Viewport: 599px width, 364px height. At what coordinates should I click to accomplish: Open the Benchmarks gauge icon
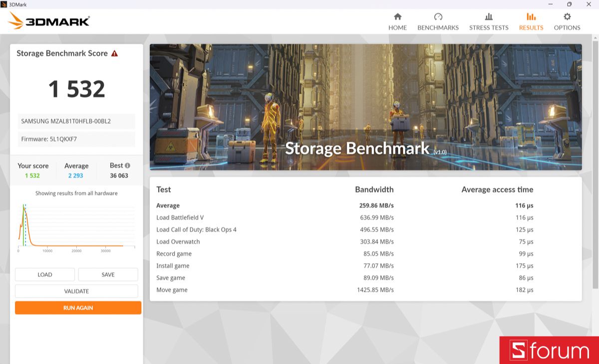438,16
